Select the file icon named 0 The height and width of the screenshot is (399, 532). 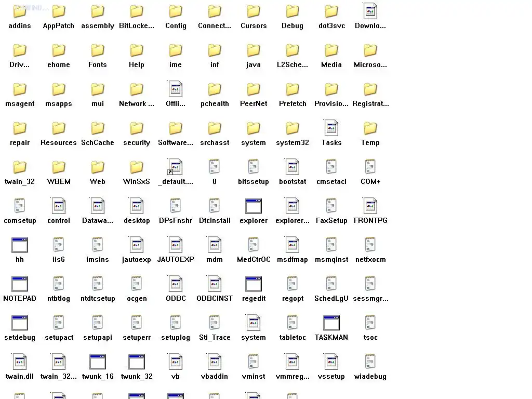click(215, 166)
